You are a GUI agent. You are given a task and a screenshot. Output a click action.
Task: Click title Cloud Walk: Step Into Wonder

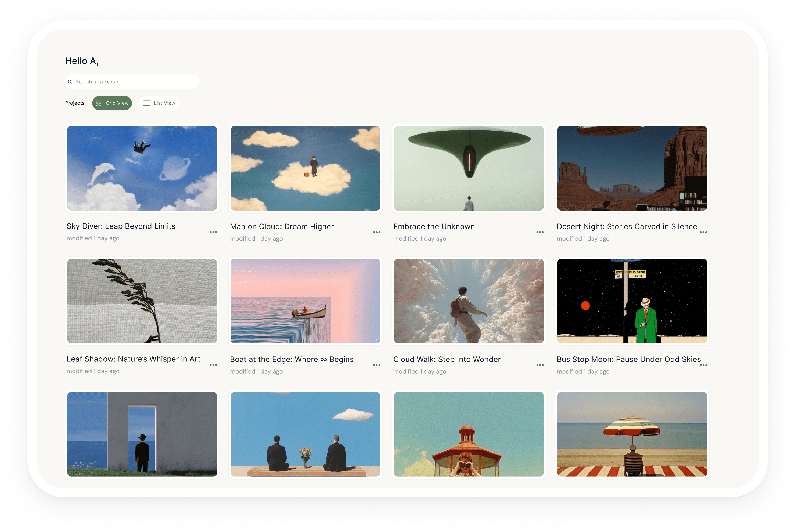tap(447, 360)
